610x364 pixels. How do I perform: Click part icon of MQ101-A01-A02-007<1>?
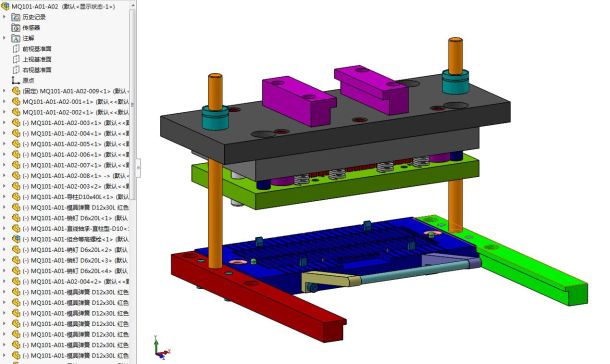pos(16,165)
